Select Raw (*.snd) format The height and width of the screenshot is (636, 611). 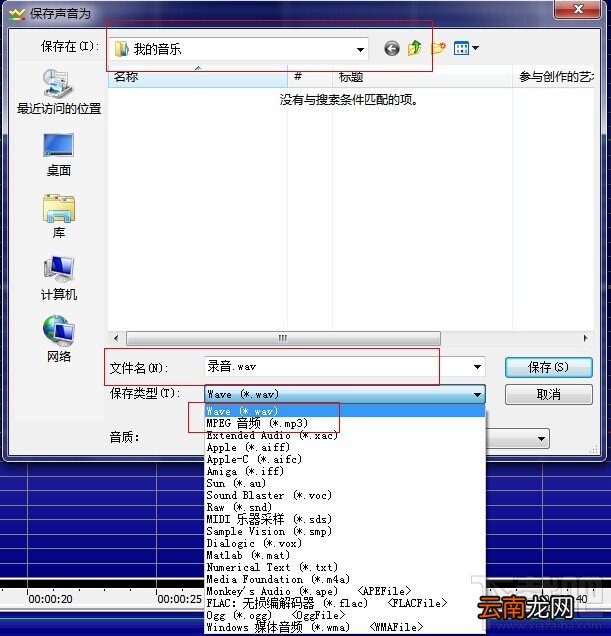(345, 507)
